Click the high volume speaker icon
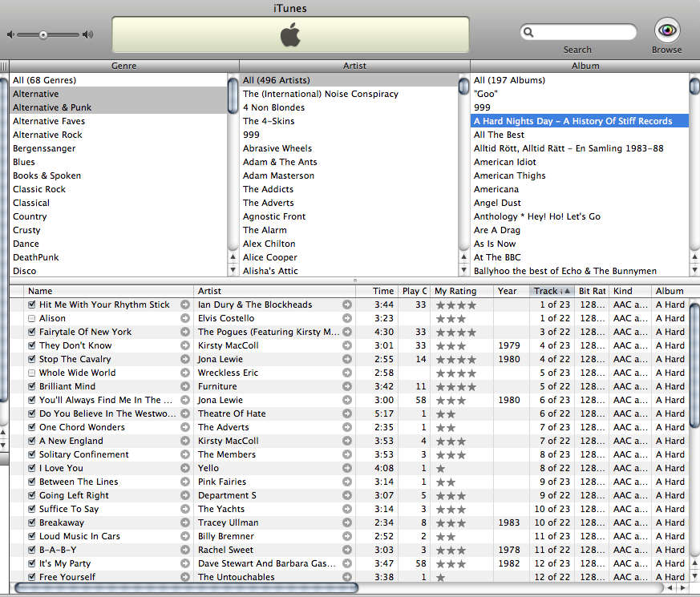 click(88, 34)
